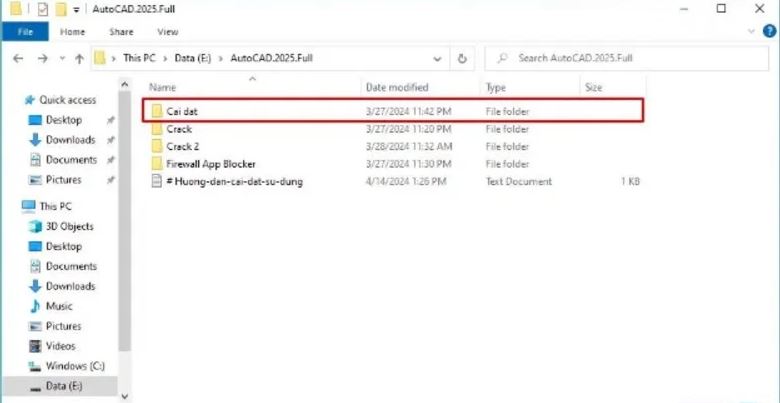Go up one folder level
The image size is (780, 403).
[x=79, y=58]
